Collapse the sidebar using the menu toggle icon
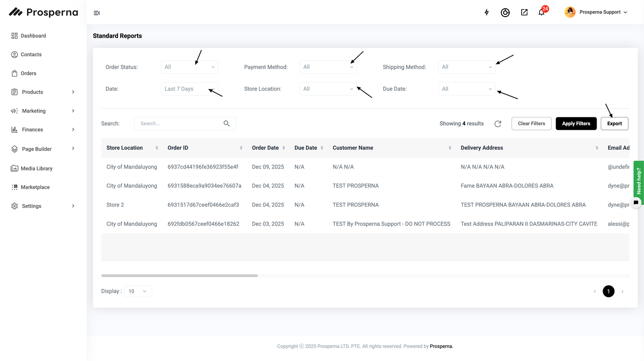The width and height of the screenshot is (644, 361). coord(97,13)
